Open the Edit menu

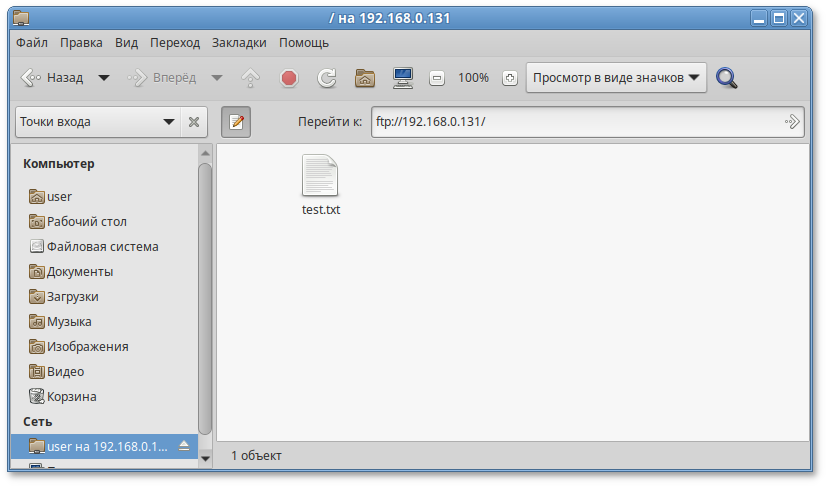pyautogui.click(x=81, y=43)
